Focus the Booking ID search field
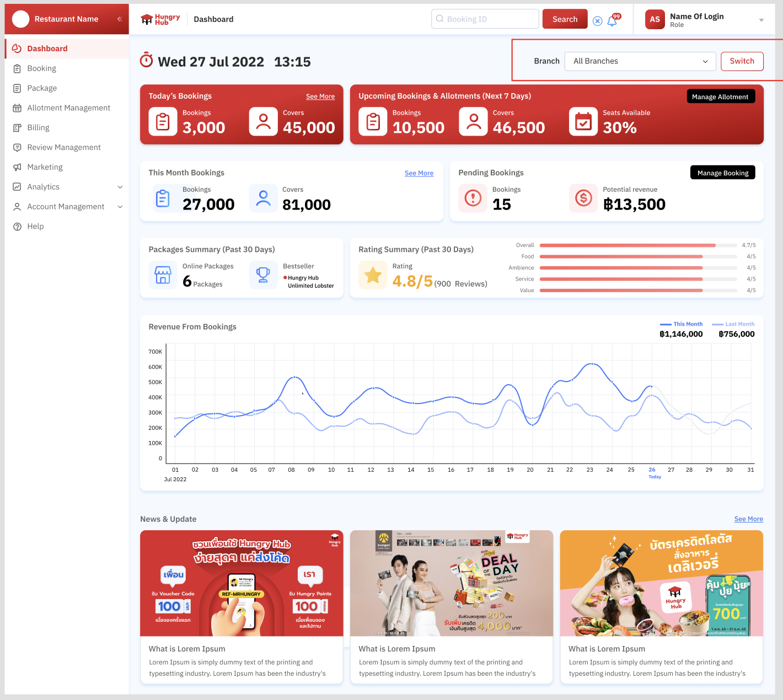Viewport: 783px width, 700px height. pos(485,19)
